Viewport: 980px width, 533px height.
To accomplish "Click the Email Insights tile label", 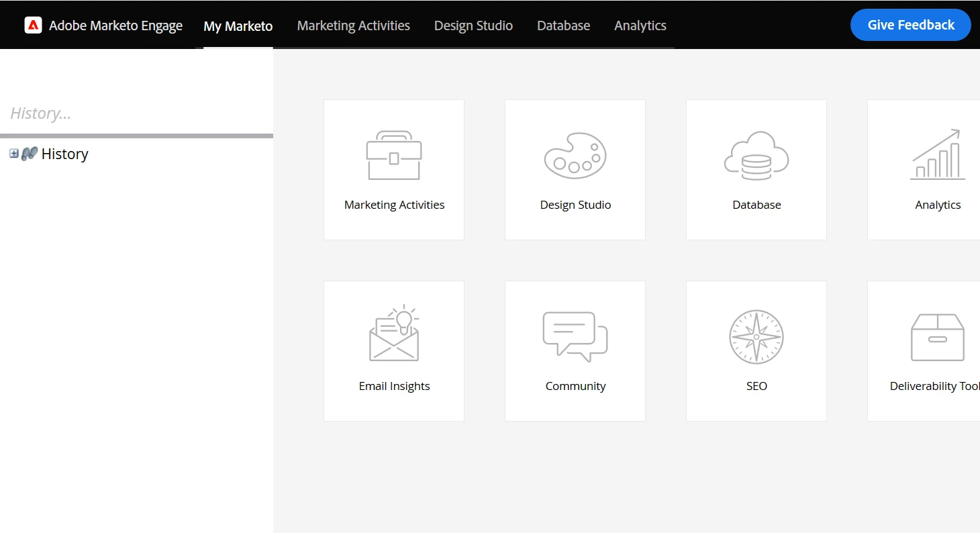I will (x=394, y=386).
